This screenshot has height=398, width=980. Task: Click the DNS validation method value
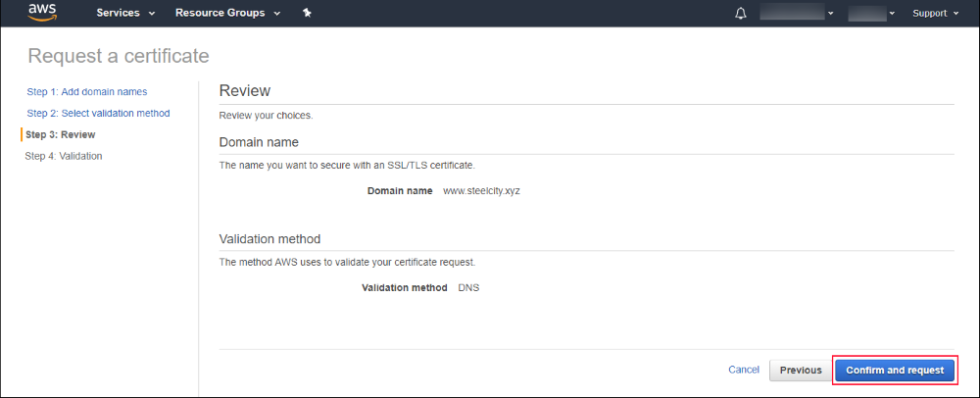469,288
